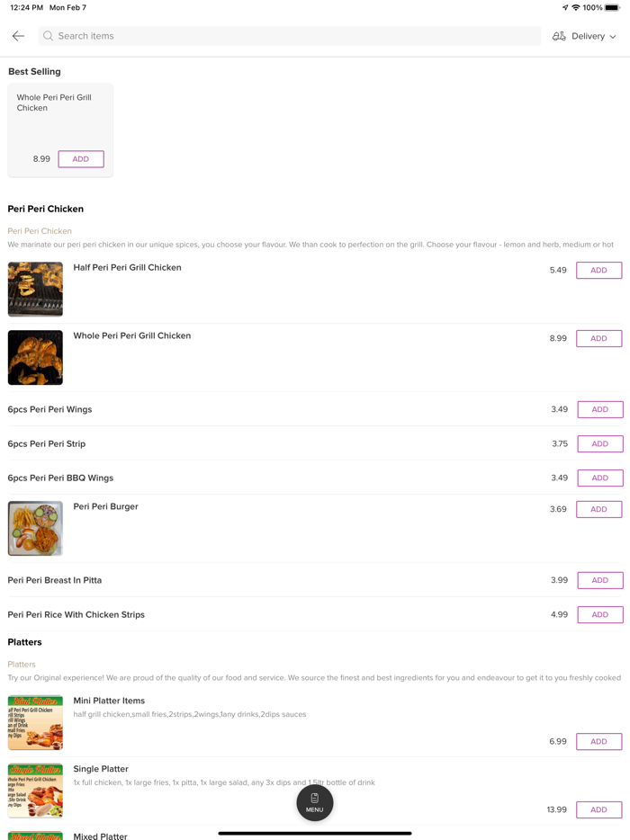Add best-selling Whole Peri Peri Grill Chicken
This screenshot has width=630, height=840.
point(81,159)
